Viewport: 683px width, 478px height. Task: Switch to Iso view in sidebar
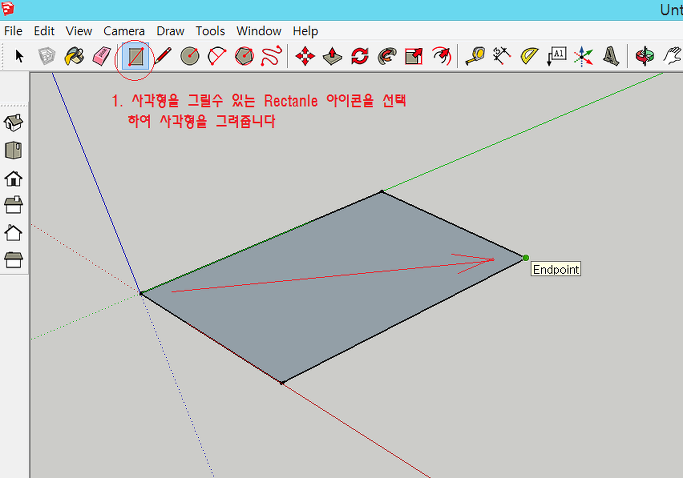(x=14, y=123)
